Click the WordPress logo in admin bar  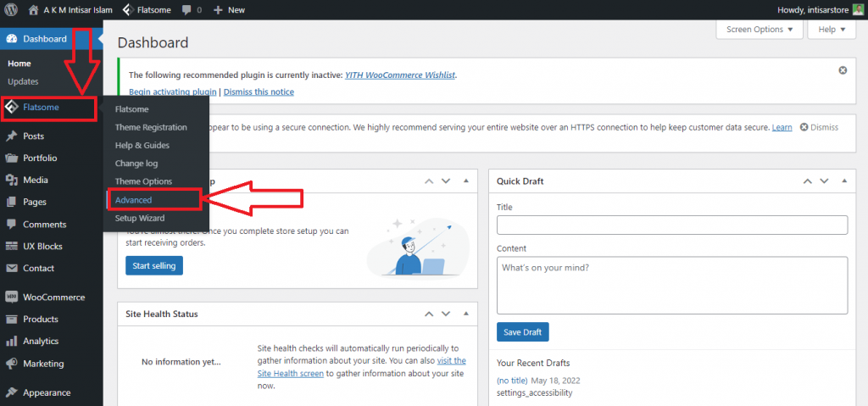[x=11, y=10]
